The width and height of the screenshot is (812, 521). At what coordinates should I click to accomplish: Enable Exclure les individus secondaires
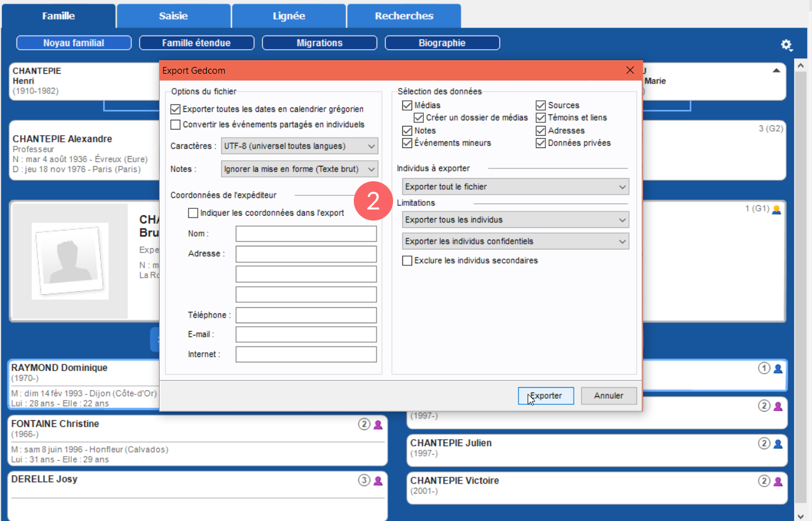tap(407, 260)
